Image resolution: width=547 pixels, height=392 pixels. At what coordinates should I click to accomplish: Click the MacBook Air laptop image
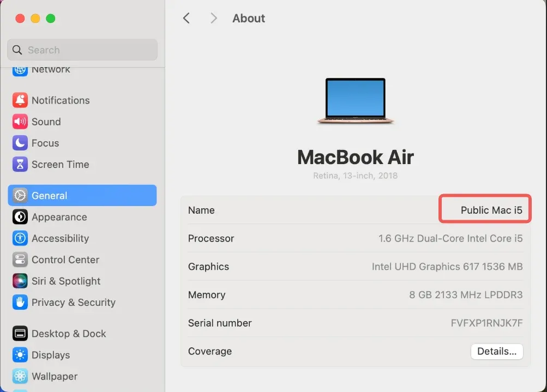click(355, 101)
